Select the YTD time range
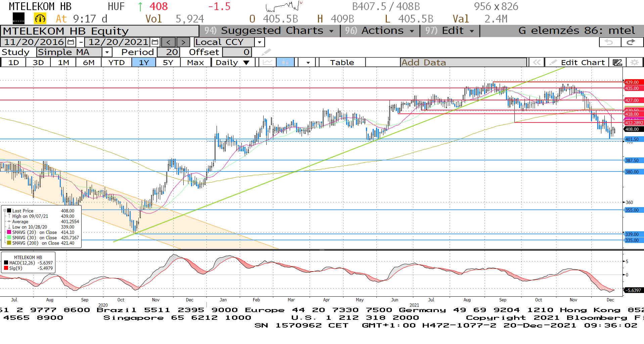The width and height of the screenshot is (644, 344). click(117, 62)
